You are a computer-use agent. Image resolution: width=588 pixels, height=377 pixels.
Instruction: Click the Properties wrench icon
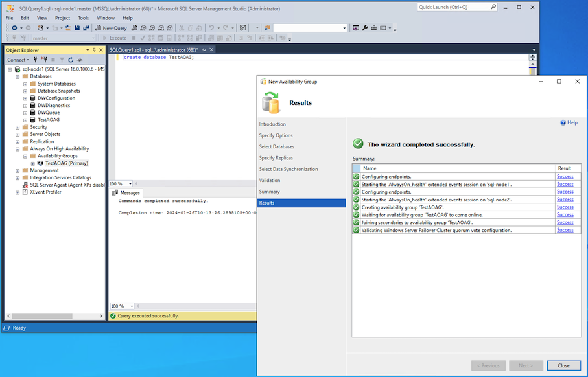(365, 28)
